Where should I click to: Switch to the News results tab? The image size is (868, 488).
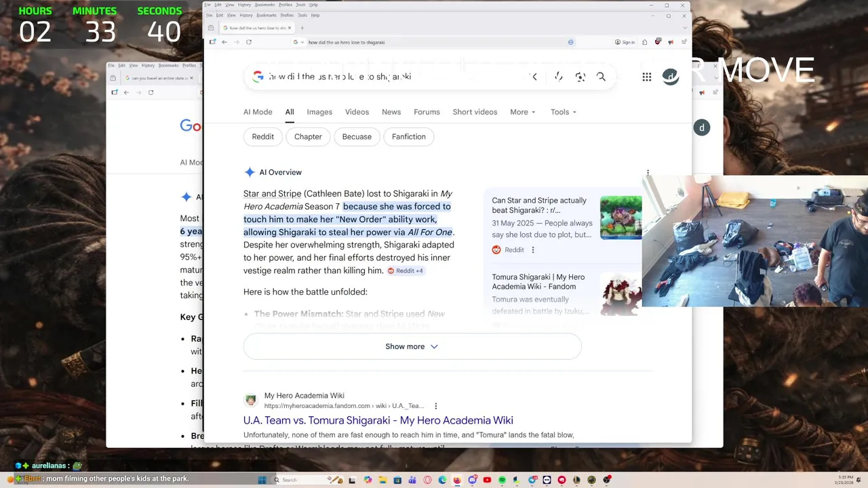391,112
